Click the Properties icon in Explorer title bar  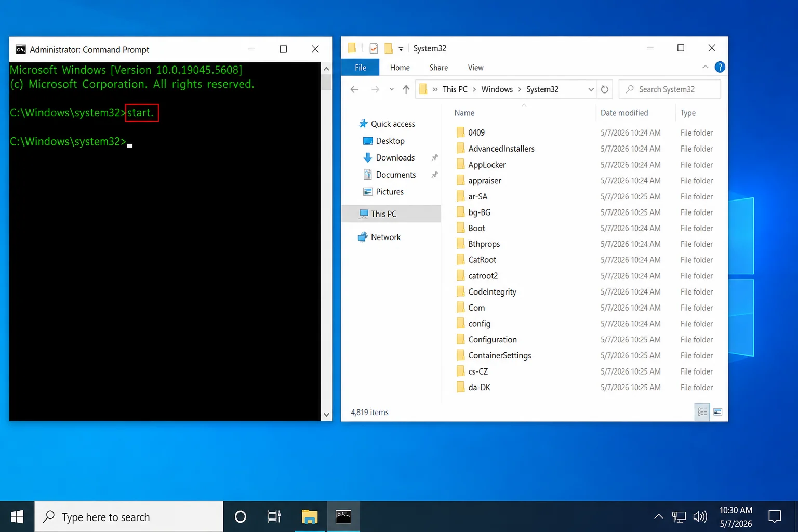tap(374, 48)
